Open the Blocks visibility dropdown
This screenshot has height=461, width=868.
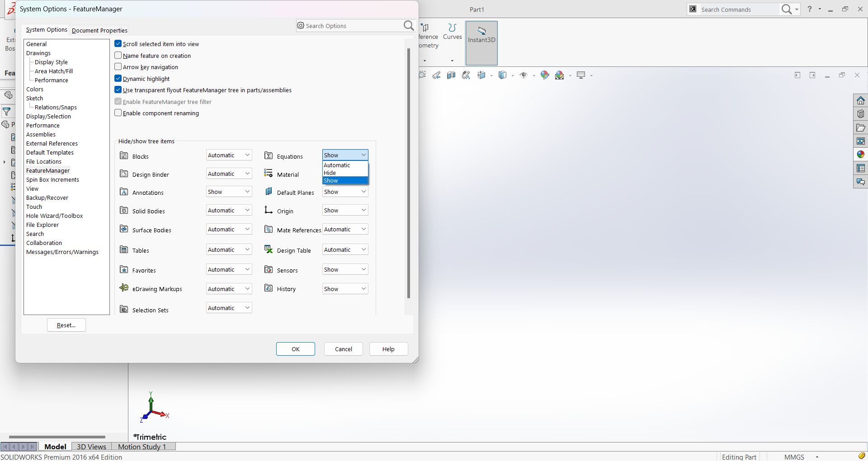pyautogui.click(x=229, y=155)
